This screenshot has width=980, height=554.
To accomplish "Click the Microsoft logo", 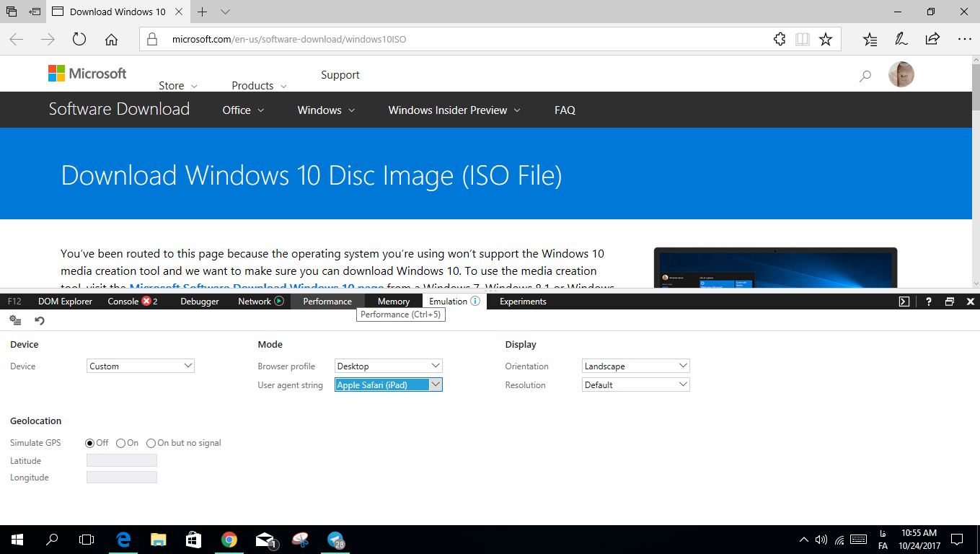I will tap(87, 74).
